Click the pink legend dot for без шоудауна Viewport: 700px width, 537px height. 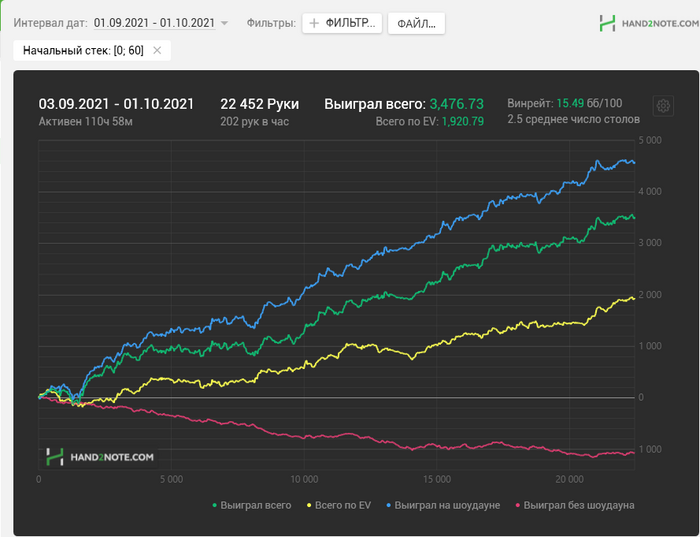(x=517, y=506)
